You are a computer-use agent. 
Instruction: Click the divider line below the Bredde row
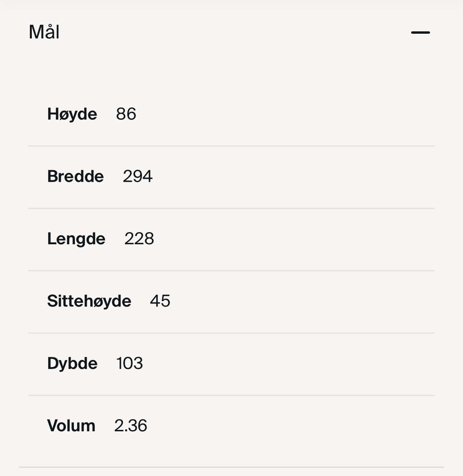click(231, 208)
